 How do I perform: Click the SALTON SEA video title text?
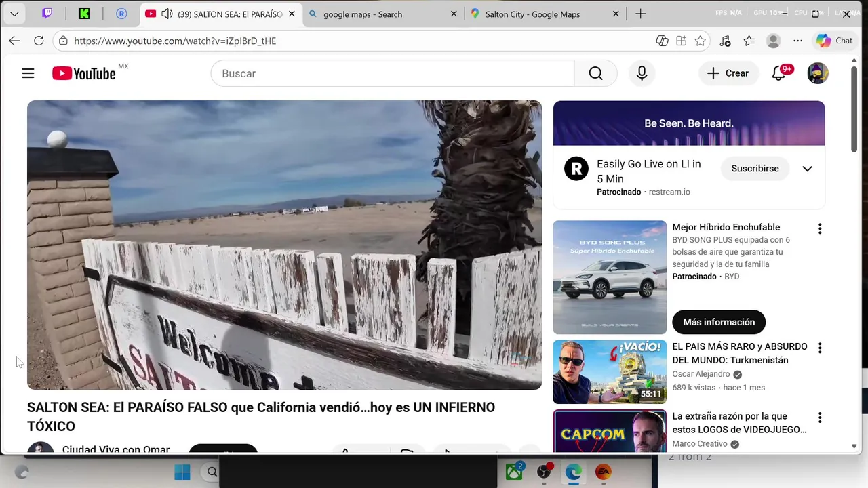click(261, 417)
